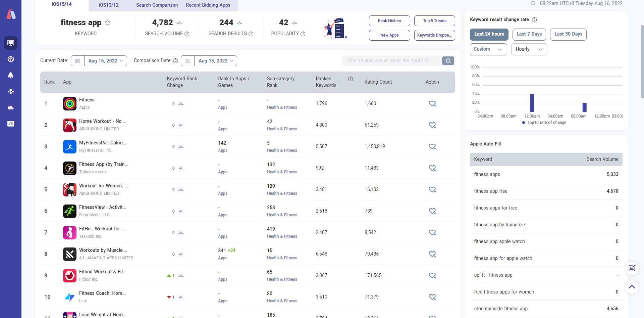Open the bar chart sidebar icon
The image size is (644, 318).
point(11,107)
